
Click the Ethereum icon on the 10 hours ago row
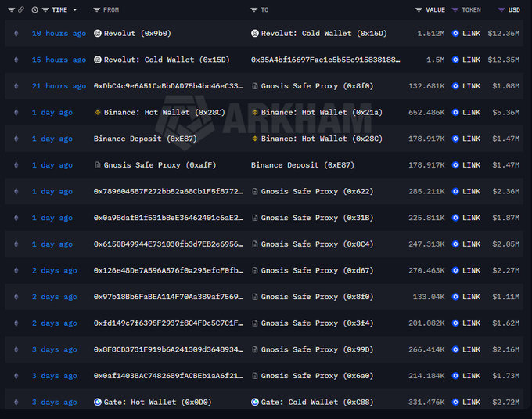[x=16, y=33]
